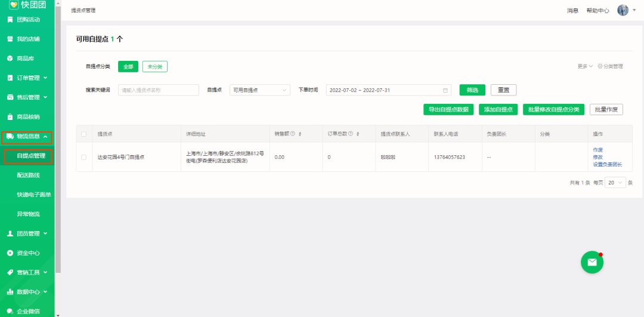Open 帮助中心 in the top bar
The height and width of the screenshot is (317, 644).
[x=597, y=11]
